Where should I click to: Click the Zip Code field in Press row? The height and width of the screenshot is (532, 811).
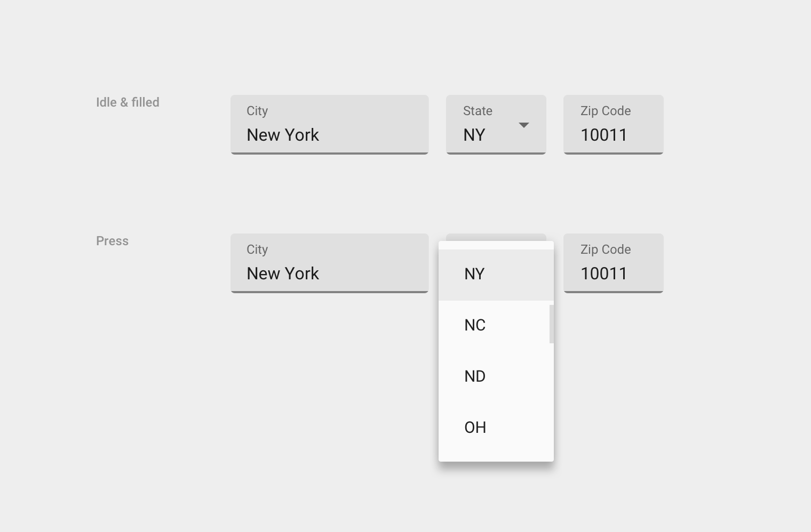click(614, 263)
